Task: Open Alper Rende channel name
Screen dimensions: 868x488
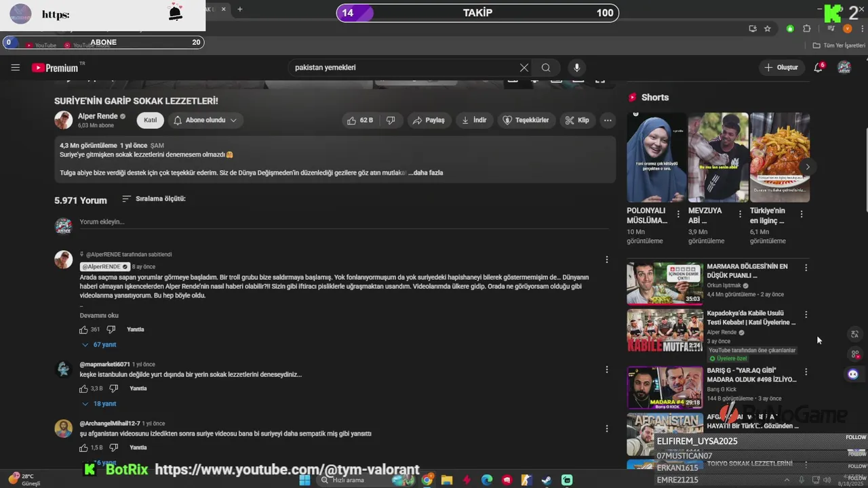Action: [x=98, y=116]
